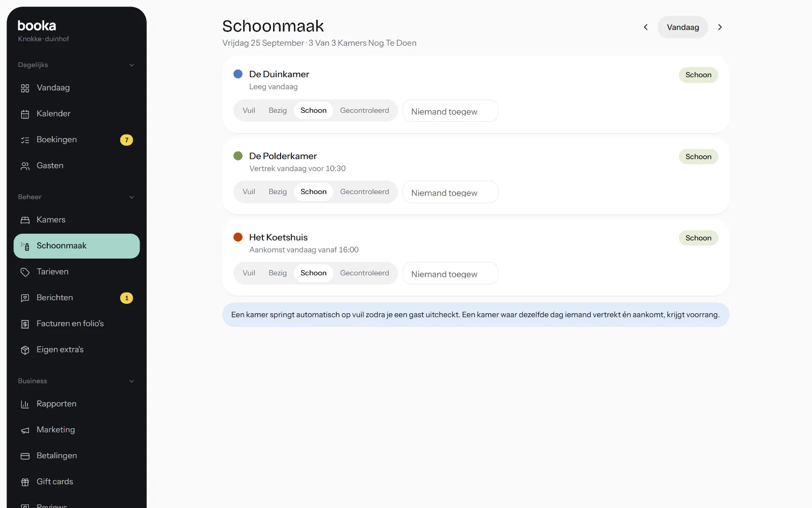
Task: Open assignee dropdown for De Duinkamer
Action: click(450, 111)
